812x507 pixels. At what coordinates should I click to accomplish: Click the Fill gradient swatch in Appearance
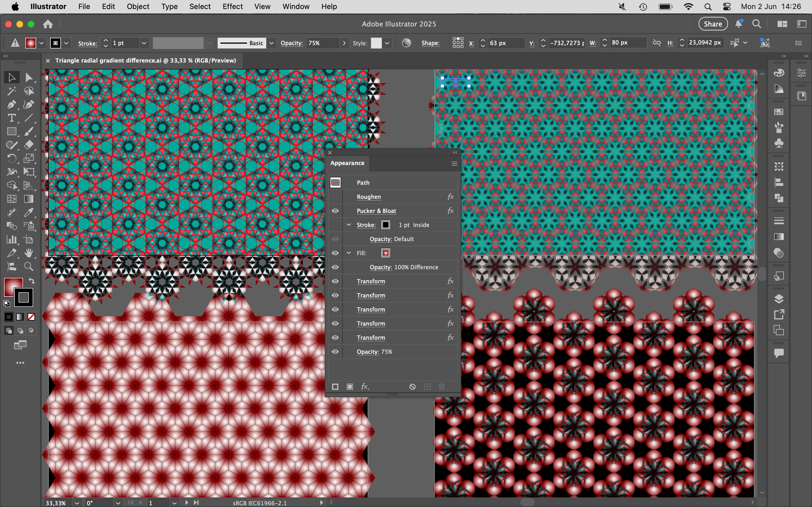[x=385, y=253]
